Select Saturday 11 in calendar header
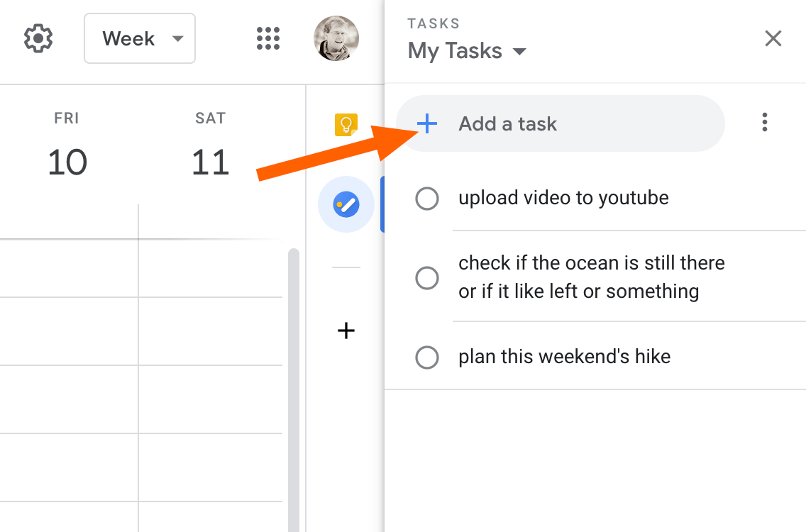806x532 pixels. coord(210,162)
